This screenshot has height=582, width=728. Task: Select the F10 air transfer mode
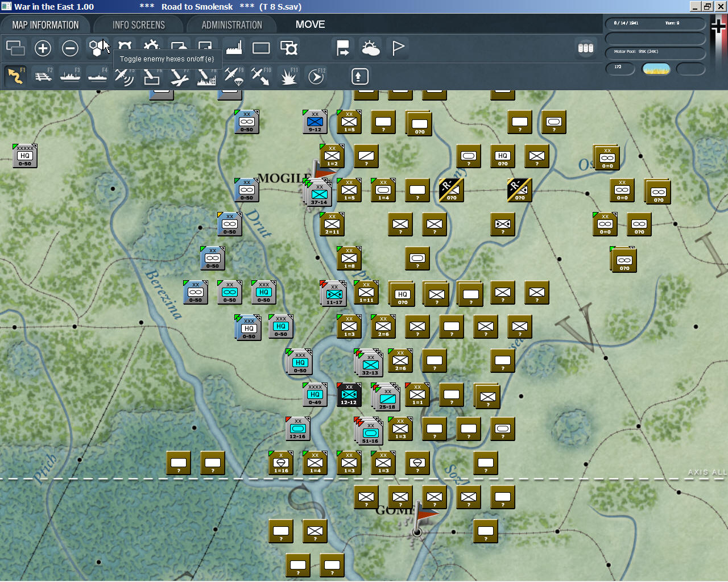261,76
